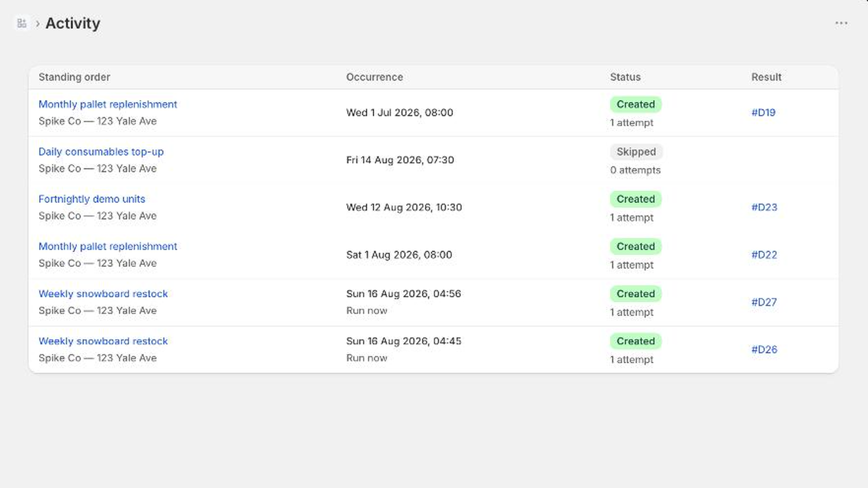The width and height of the screenshot is (868, 488).
Task: Click the app grid icon beside Activity
Action: [22, 23]
